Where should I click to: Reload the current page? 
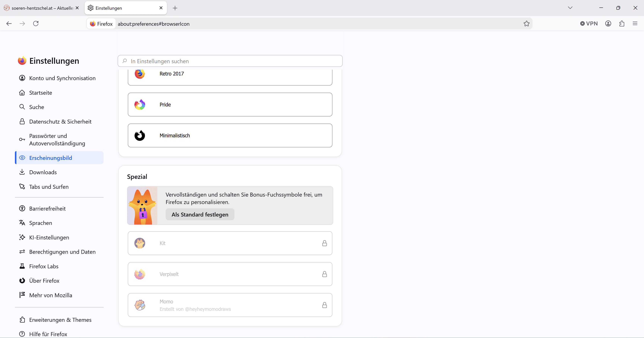coord(36,23)
